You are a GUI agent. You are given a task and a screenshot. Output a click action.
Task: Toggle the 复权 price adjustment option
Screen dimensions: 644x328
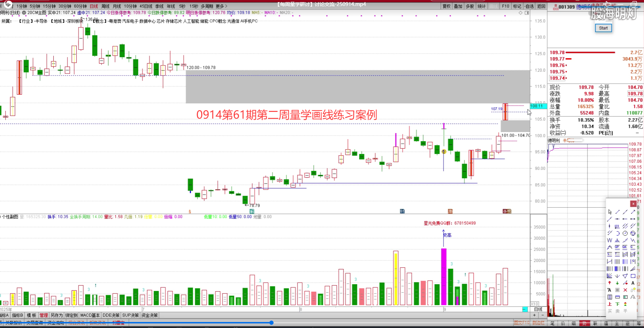click(447, 6)
